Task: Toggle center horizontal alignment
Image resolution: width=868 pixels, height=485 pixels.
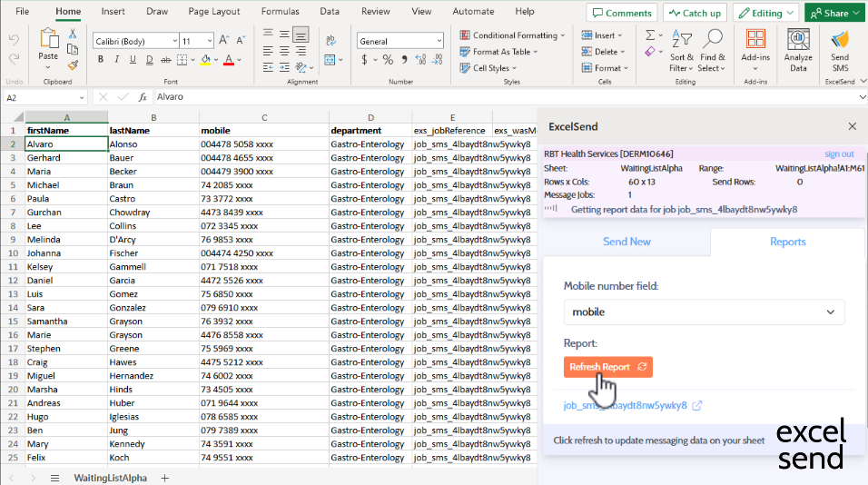Action: pos(284,51)
